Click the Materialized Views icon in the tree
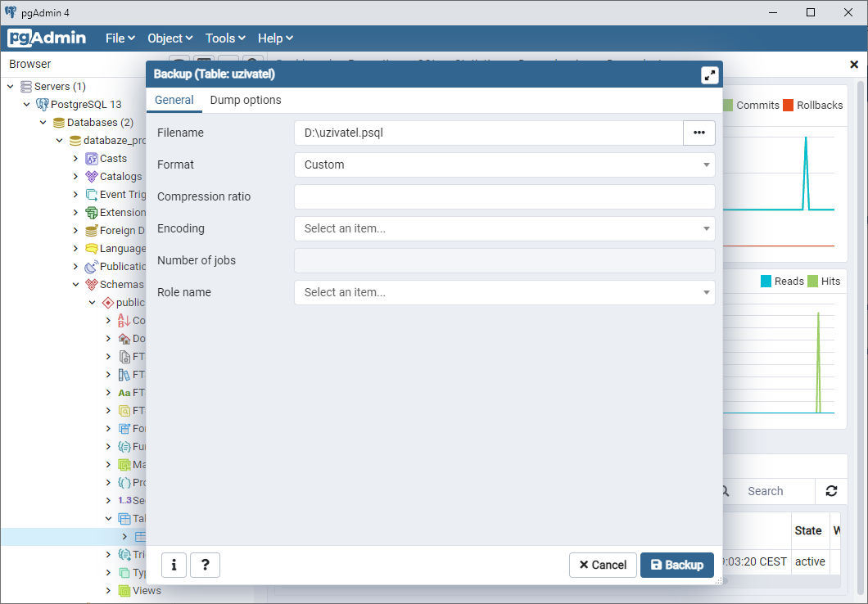Viewport: 868px width, 604px height. click(x=124, y=464)
